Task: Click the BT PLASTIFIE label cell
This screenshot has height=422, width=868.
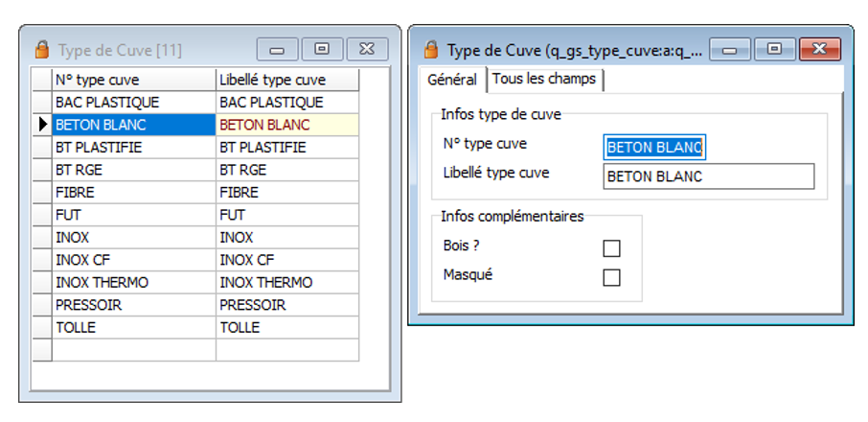Action: click(x=286, y=147)
